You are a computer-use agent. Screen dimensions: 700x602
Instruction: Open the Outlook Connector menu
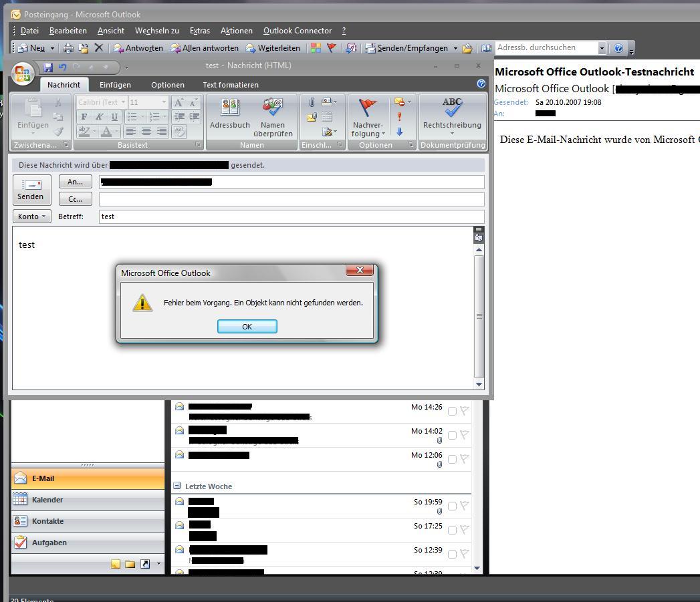click(298, 31)
